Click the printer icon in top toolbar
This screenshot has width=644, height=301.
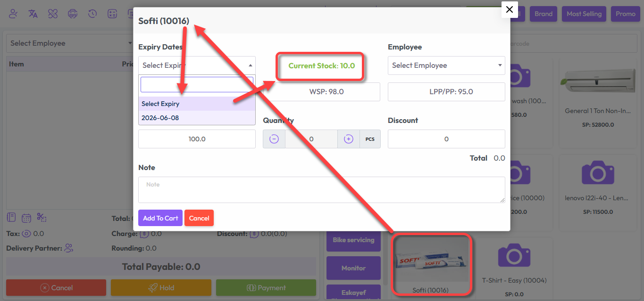(x=73, y=14)
